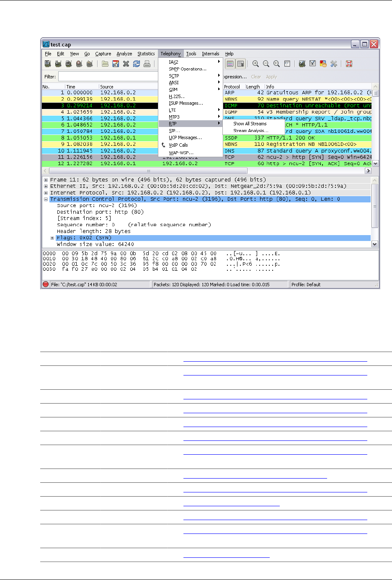392x580 pixels.
Task: Open the File menu
Action: (48, 54)
